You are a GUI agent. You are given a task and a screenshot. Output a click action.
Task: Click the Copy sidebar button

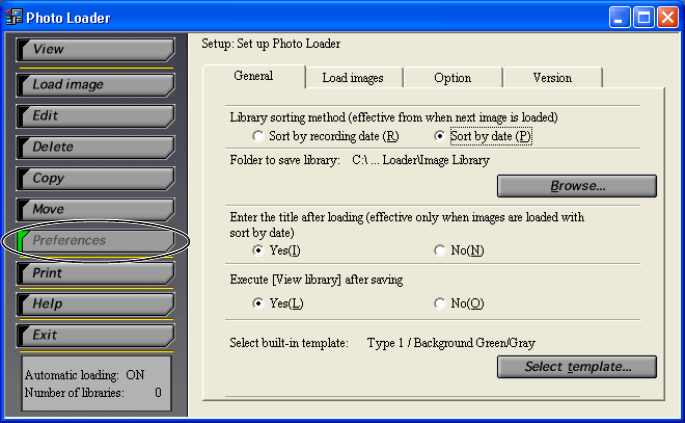pos(95,178)
